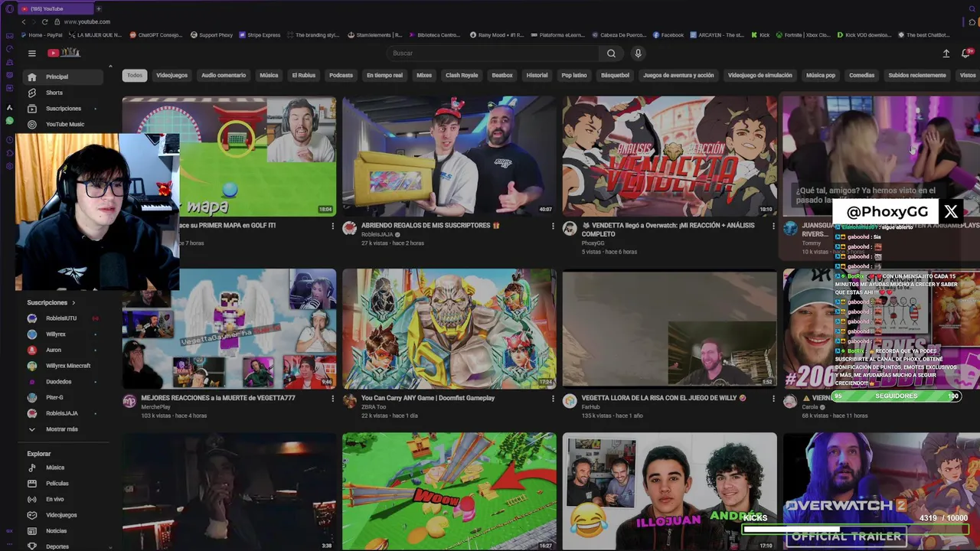This screenshot has width=980, height=551.
Task: Open the Home - PayPal bookmark
Action: point(41,35)
